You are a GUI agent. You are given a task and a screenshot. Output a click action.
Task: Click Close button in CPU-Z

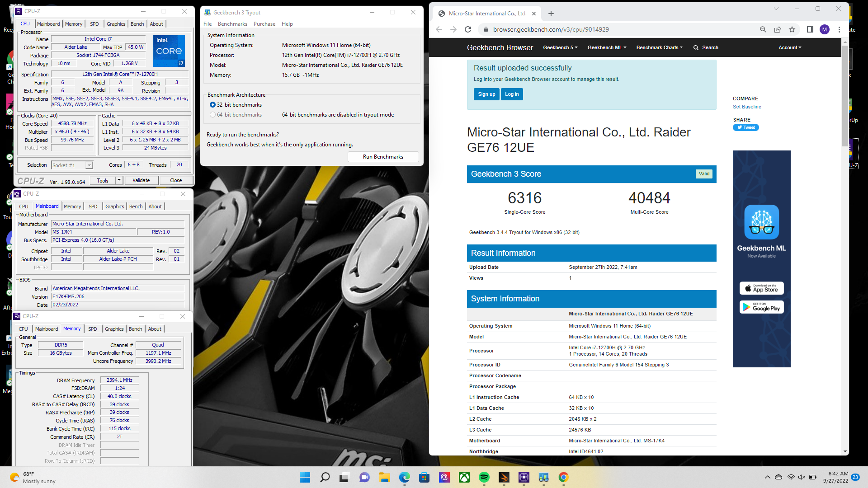(176, 180)
